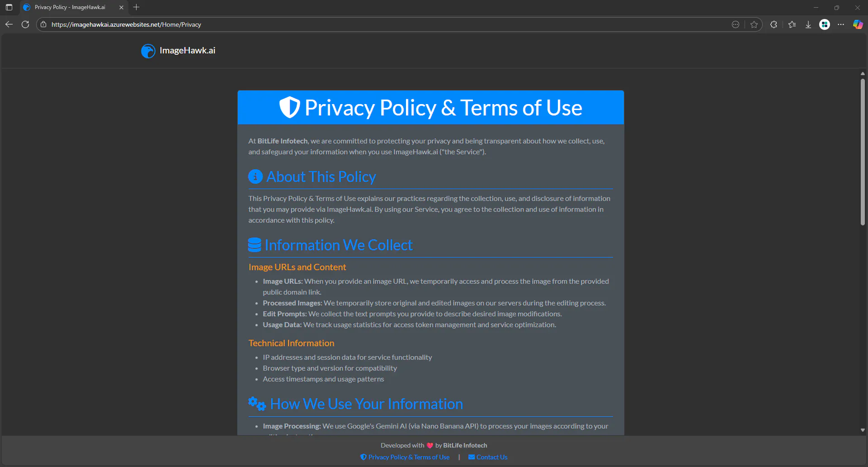Click the 'Edit Prompts:' bullet text

pyautogui.click(x=285, y=314)
